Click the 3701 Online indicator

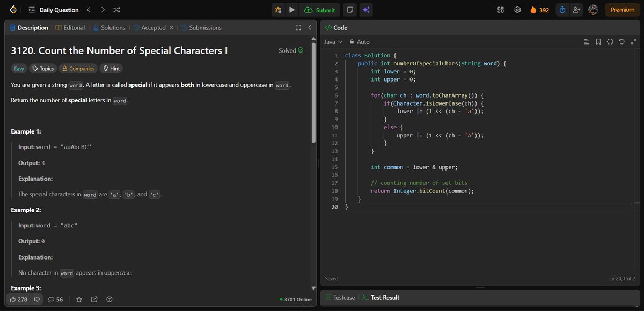(x=296, y=299)
